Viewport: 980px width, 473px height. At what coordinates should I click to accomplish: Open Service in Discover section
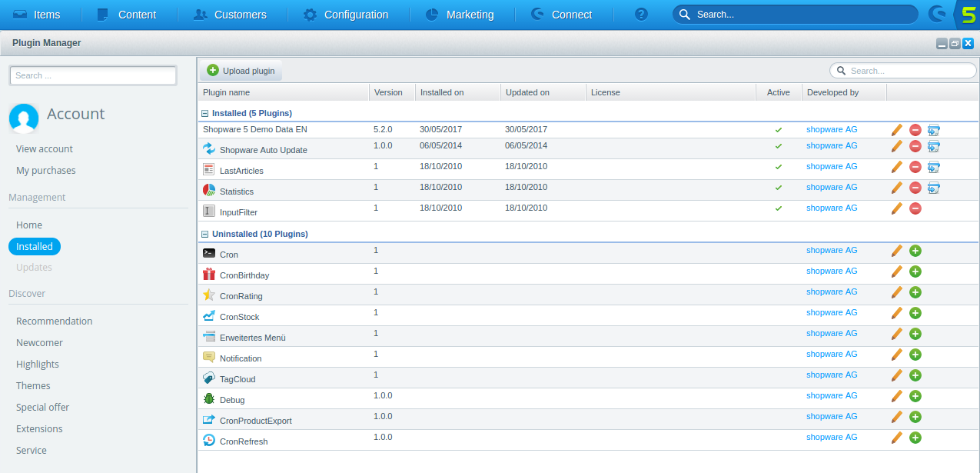click(x=32, y=451)
